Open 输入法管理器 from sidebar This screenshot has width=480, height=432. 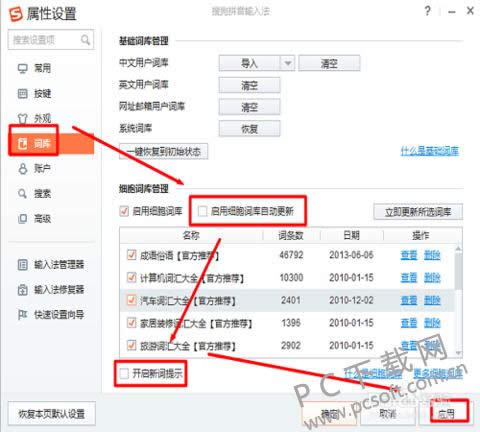click(51, 265)
